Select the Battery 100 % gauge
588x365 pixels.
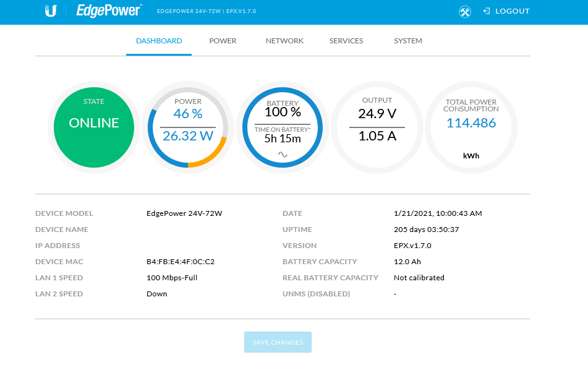[283, 112]
